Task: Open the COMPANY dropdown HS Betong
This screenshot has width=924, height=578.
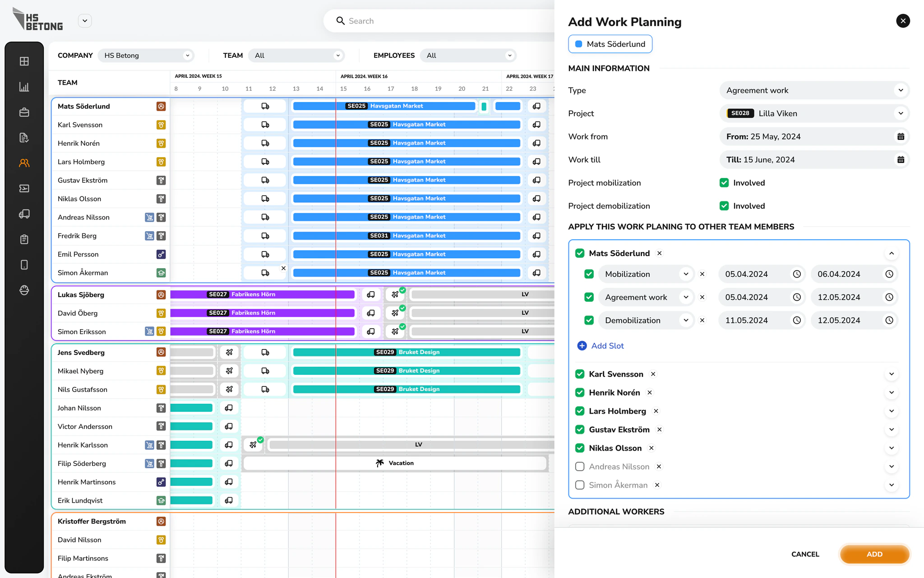Action: 146,56
